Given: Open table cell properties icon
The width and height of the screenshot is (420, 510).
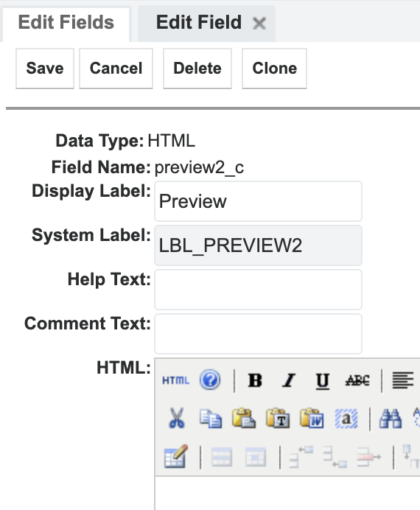Looking at the screenshot, I should [256, 457].
